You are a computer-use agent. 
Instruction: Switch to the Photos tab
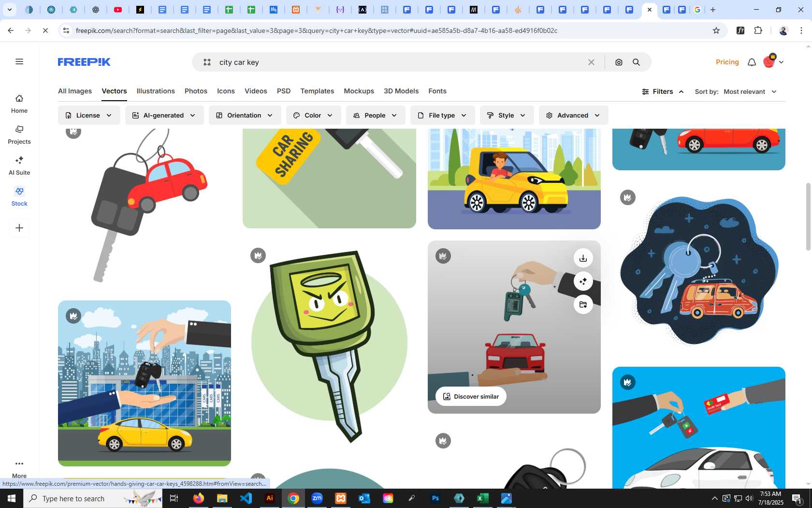(x=196, y=91)
